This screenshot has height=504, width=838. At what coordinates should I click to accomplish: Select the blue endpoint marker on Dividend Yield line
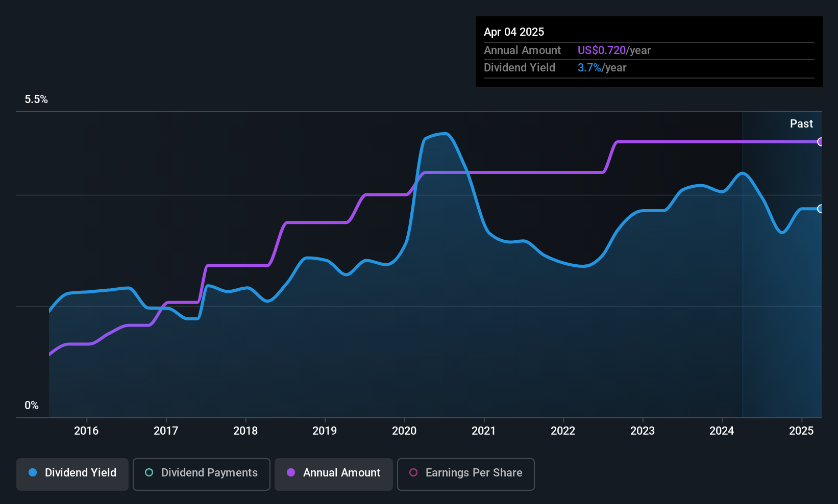[820, 209]
